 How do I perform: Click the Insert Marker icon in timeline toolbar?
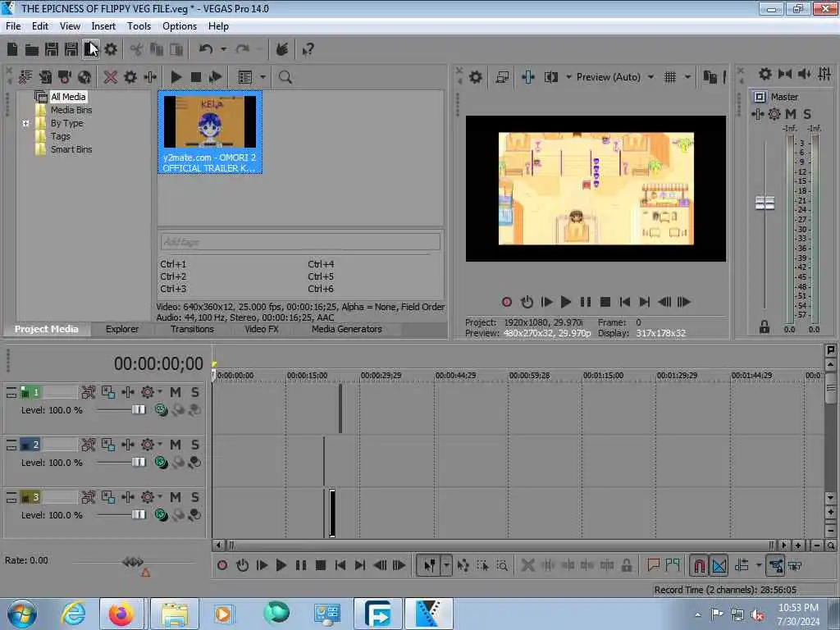[653, 565]
